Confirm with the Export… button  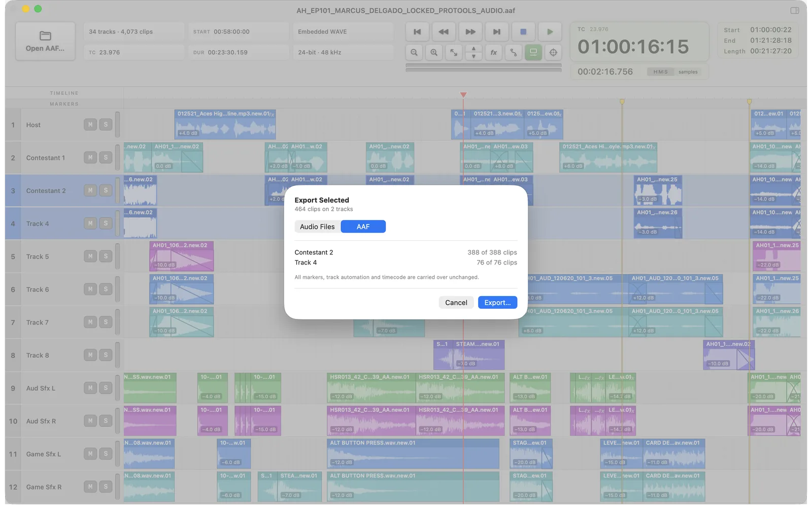pos(497,302)
